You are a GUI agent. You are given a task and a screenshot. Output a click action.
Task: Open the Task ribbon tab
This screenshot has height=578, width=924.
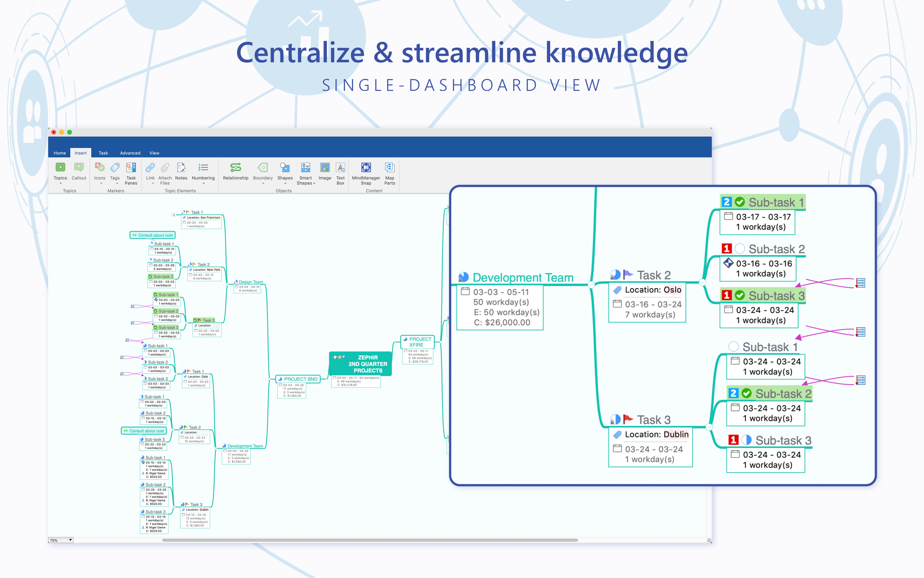[x=103, y=153]
